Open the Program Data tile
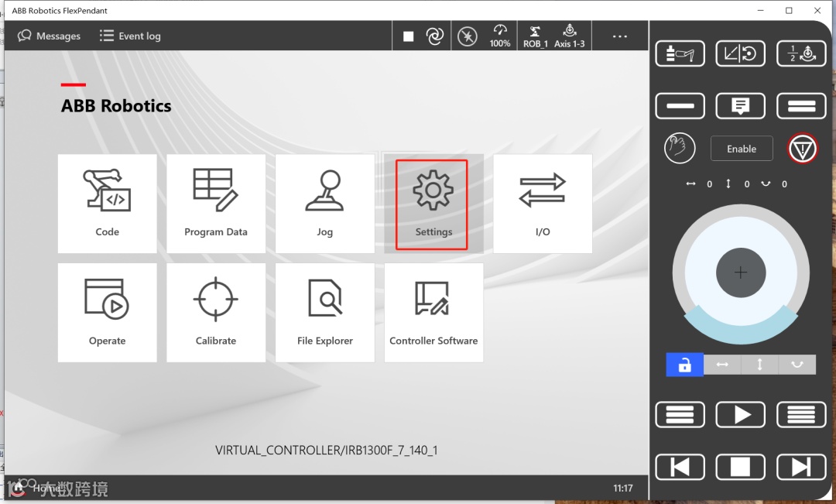 pos(216,204)
